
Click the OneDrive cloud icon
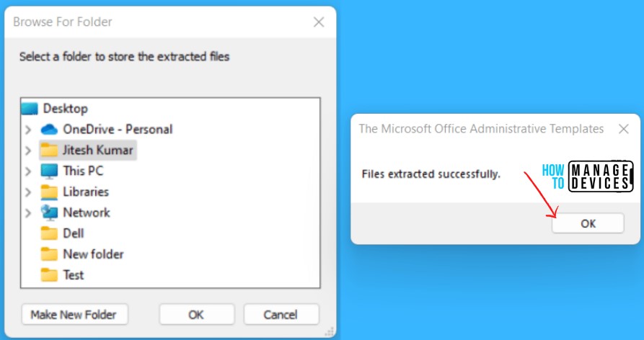pyautogui.click(x=49, y=130)
